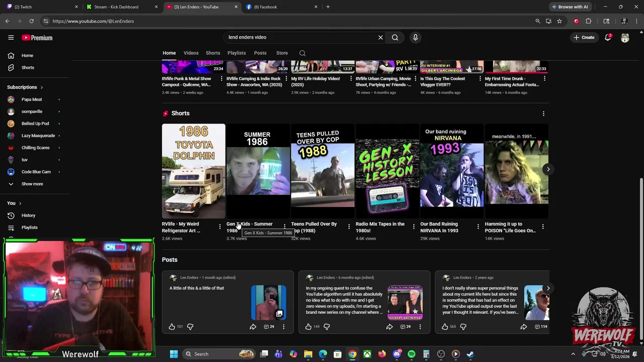Open Papa Meat subscription channel

point(32,100)
